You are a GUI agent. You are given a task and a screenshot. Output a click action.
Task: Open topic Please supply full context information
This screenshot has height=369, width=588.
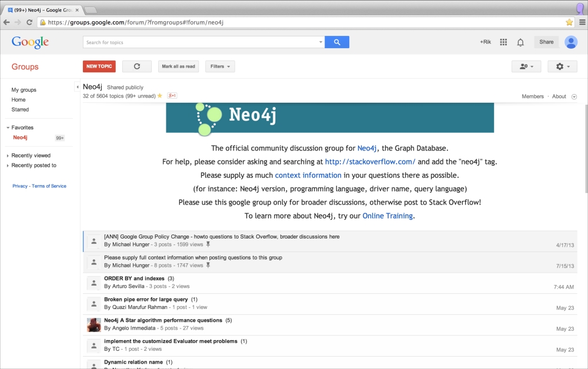pos(193,257)
